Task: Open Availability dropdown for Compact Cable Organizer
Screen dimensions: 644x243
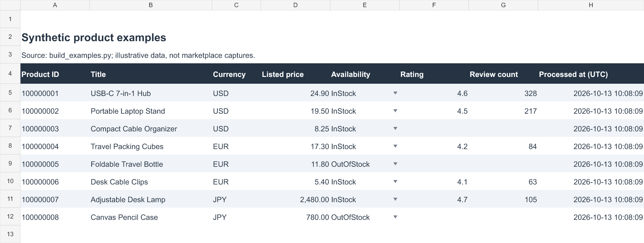Action: (395, 128)
